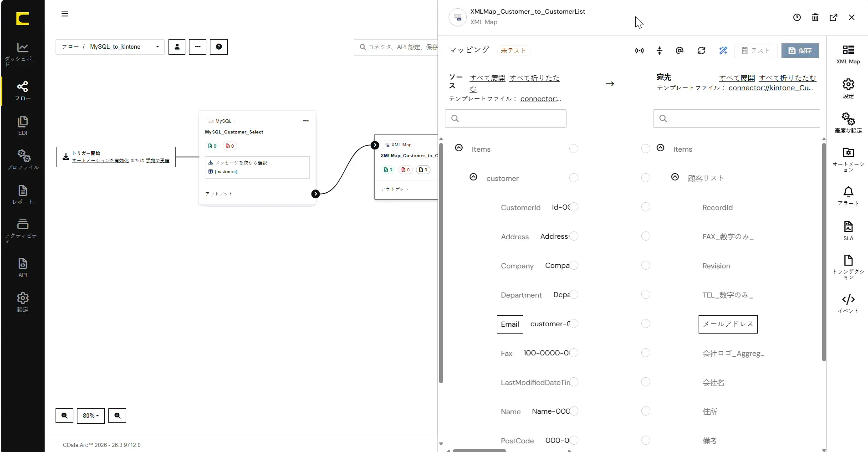Viewport: 868px width, 452px height.
Task: Open the 80% zoom level dropdown
Action: point(91,416)
